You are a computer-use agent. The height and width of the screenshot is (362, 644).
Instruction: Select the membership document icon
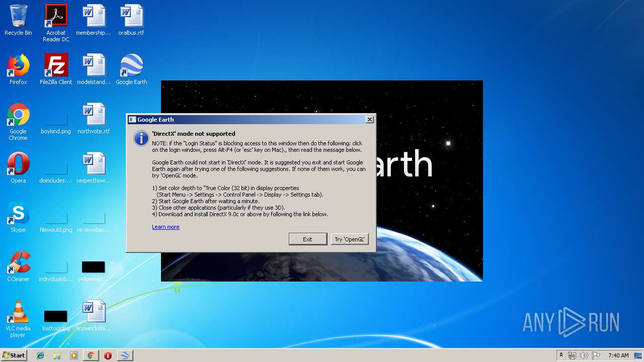(94, 20)
